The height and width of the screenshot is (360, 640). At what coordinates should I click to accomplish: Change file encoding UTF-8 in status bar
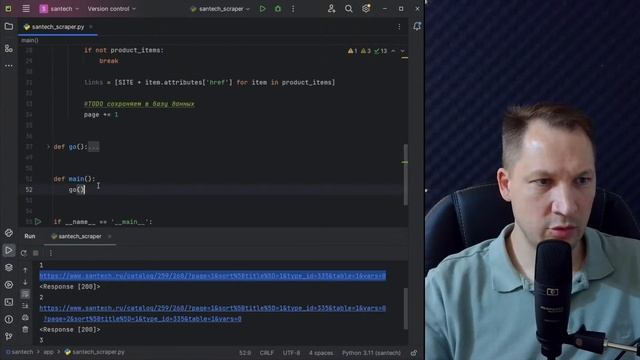pos(291,353)
